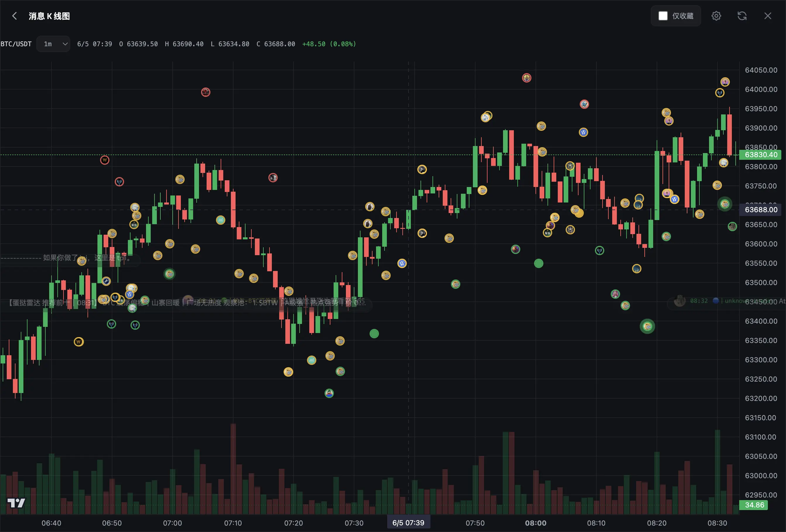This screenshot has height=532, width=786.
Task: Click the 08:00 time axis label
Action: click(536, 523)
